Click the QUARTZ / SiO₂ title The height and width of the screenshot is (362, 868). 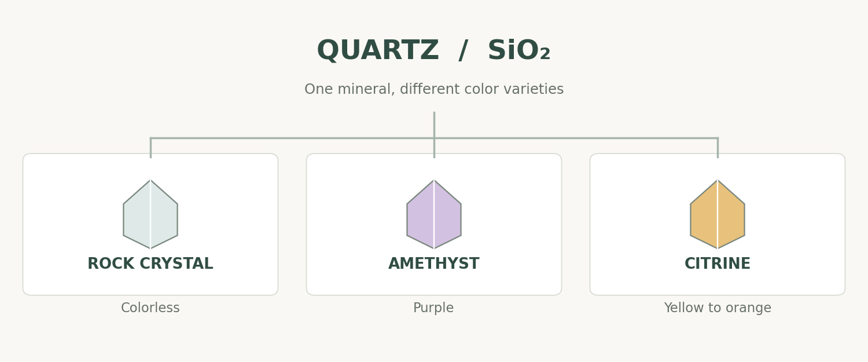click(x=434, y=51)
